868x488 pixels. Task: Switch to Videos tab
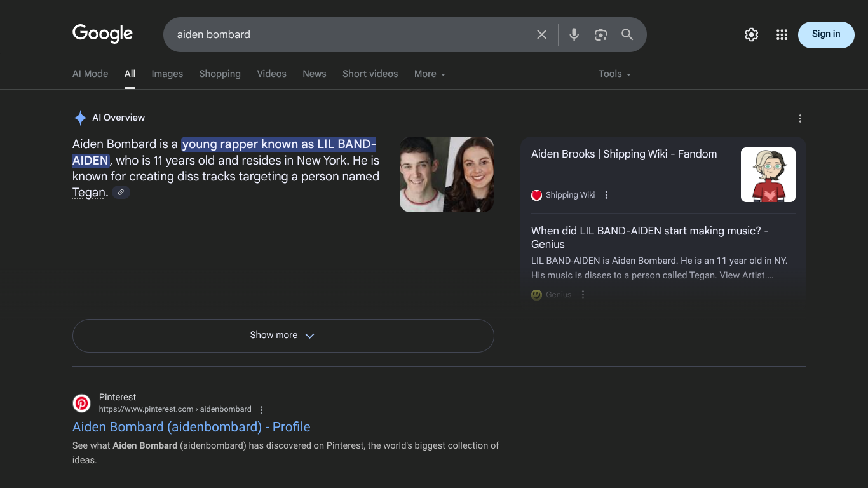pyautogui.click(x=271, y=74)
